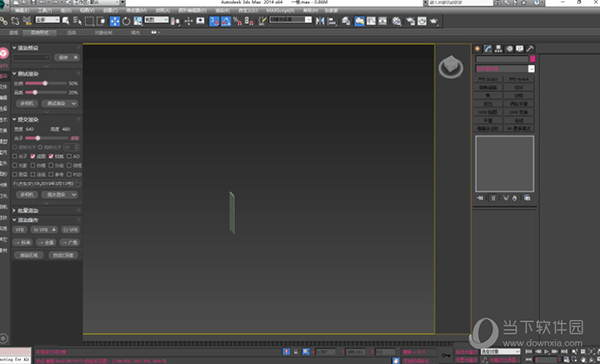Toggle the Angle Snap button
The height and width of the screenshot is (364, 600).
226,21
